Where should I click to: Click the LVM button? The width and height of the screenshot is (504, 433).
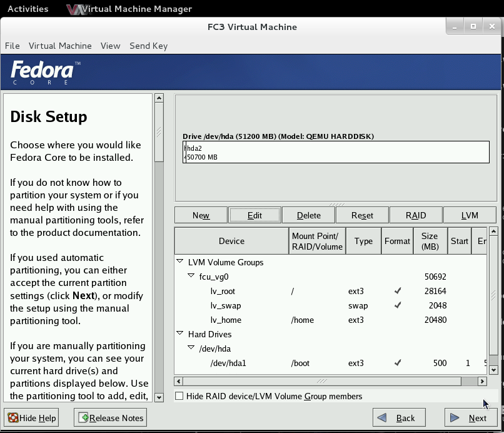coord(470,215)
